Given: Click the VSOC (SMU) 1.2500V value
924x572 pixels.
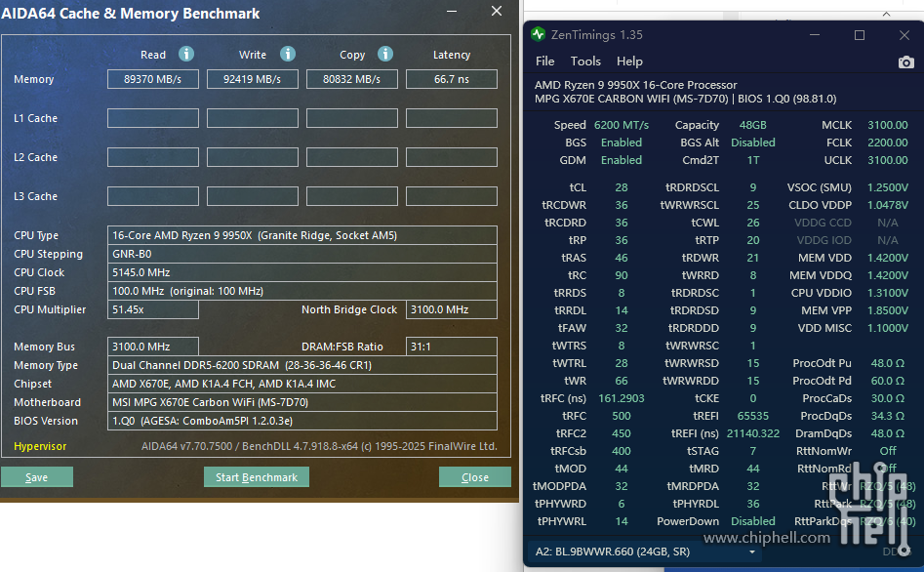Looking at the screenshot, I should click(888, 187).
